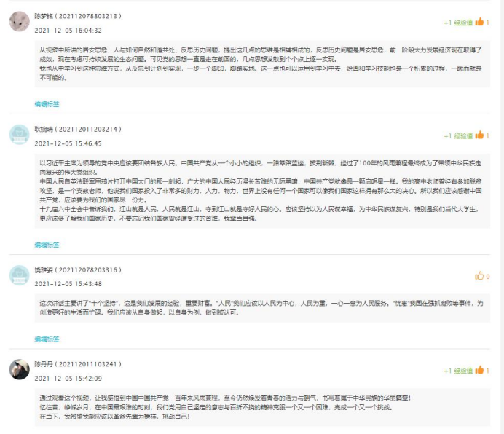
Task: Open the username with ID 202112078803213
Action: (78, 15)
